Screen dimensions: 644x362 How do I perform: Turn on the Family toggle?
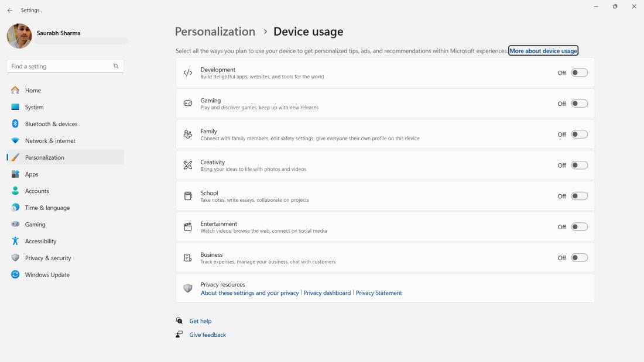pos(579,135)
